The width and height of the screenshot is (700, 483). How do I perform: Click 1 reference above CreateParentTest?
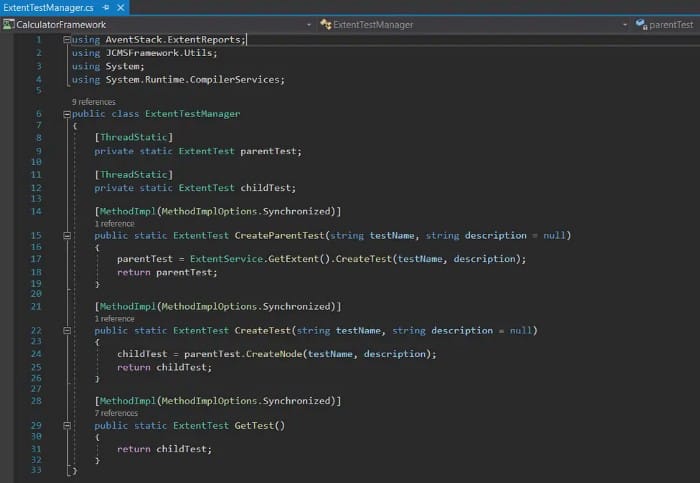click(115, 224)
